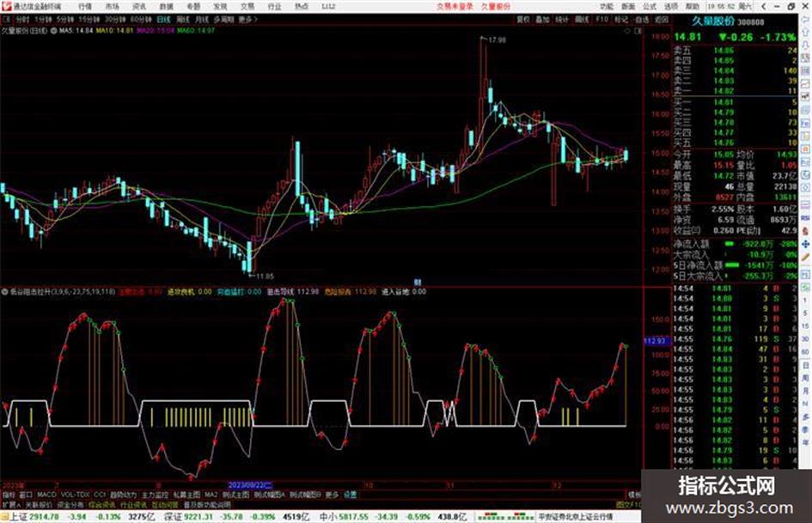Select the CCI indicator tab

[x=100, y=495]
